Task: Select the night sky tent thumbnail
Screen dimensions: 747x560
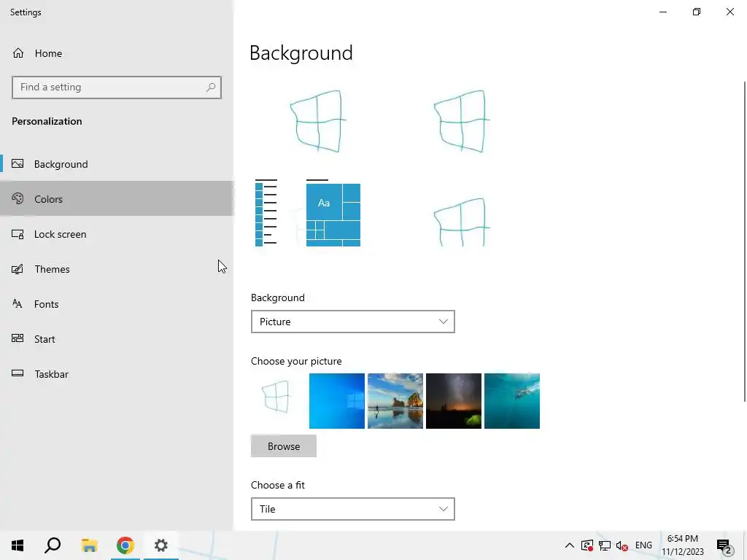Action: [x=454, y=401]
